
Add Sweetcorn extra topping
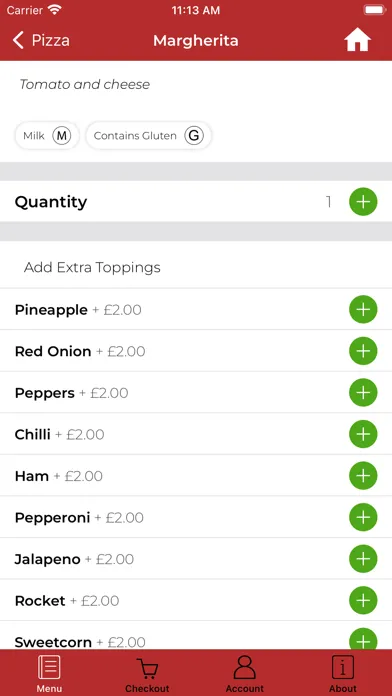pyautogui.click(x=363, y=639)
